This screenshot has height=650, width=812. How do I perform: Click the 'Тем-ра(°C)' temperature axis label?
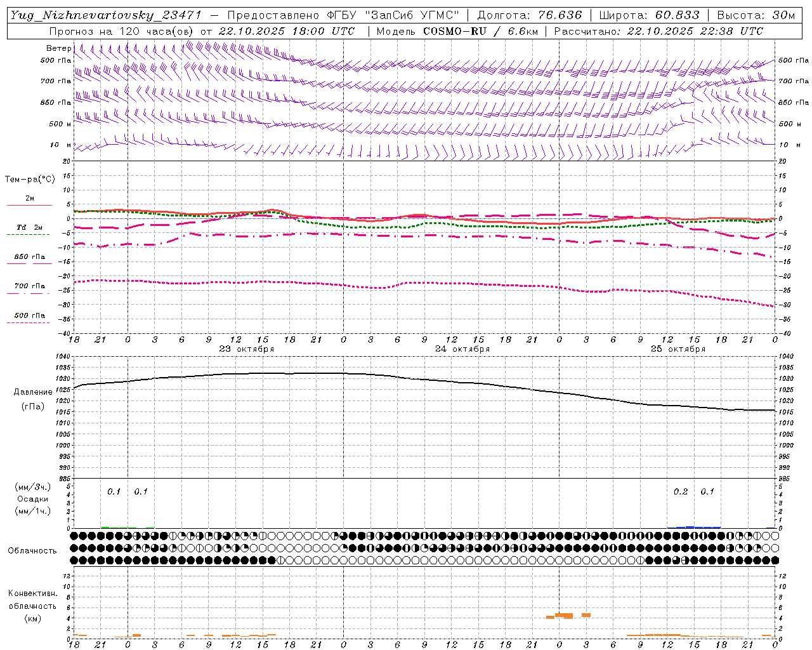(30, 180)
